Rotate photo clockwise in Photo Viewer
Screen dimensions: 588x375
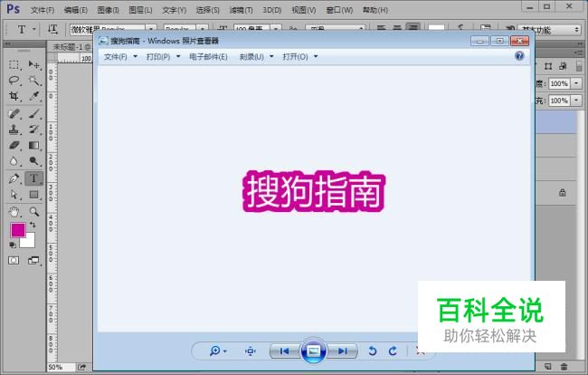393,351
